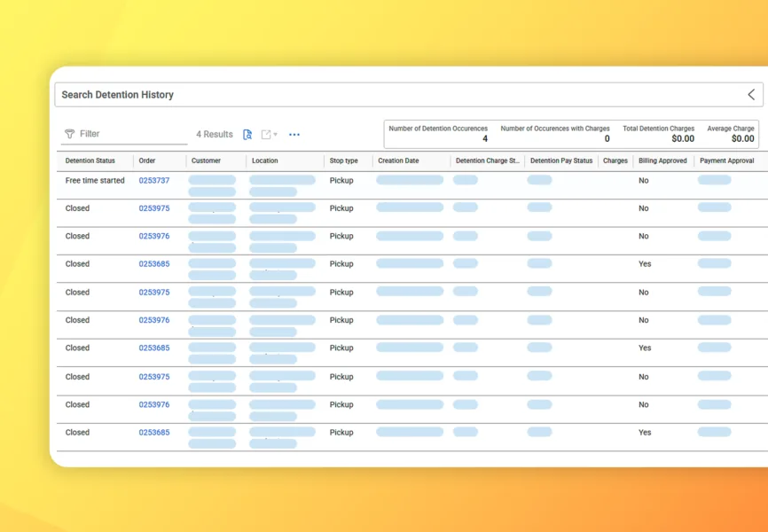The height and width of the screenshot is (532, 768).
Task: Sort by the Order column header
Action: pyautogui.click(x=147, y=160)
